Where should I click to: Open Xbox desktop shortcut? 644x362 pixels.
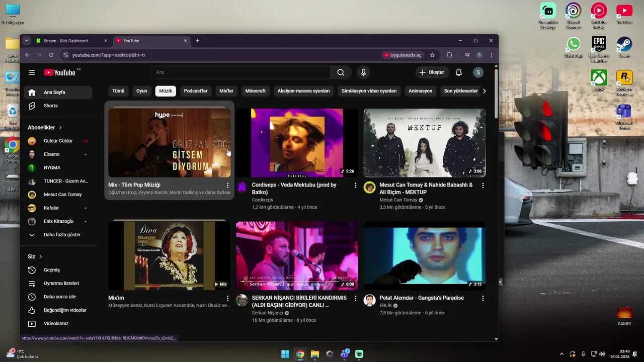(599, 80)
